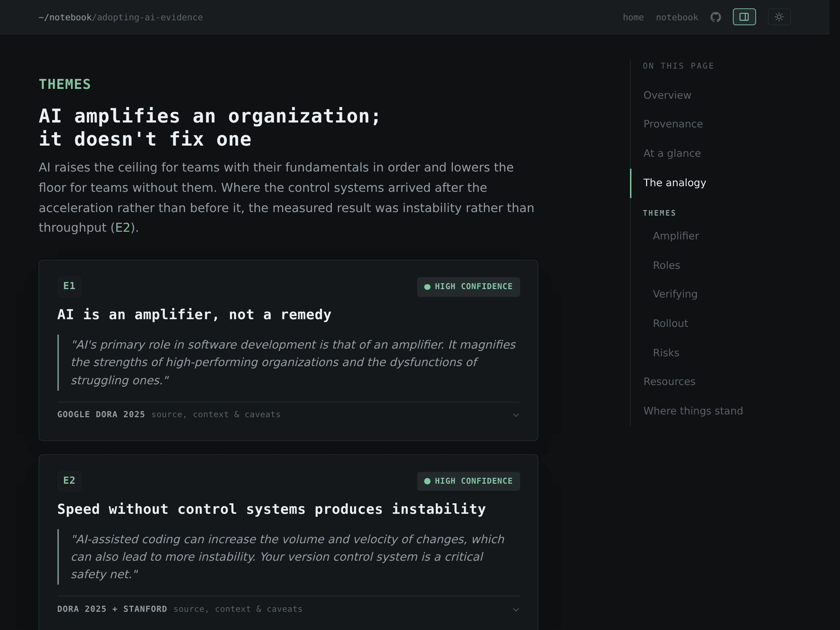Go to Risks theme entry

pos(666,353)
